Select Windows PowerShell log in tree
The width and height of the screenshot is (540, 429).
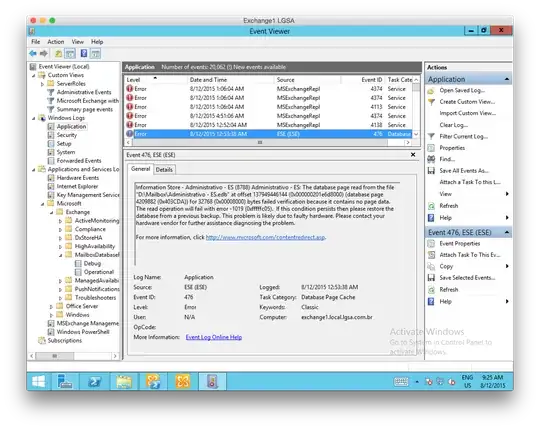pos(83,332)
